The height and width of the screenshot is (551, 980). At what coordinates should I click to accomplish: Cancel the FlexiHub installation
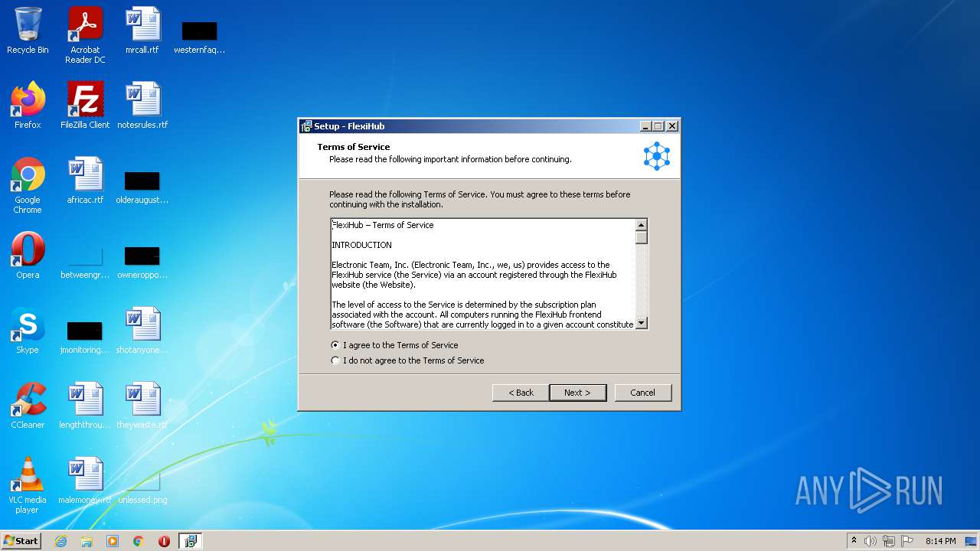click(643, 393)
